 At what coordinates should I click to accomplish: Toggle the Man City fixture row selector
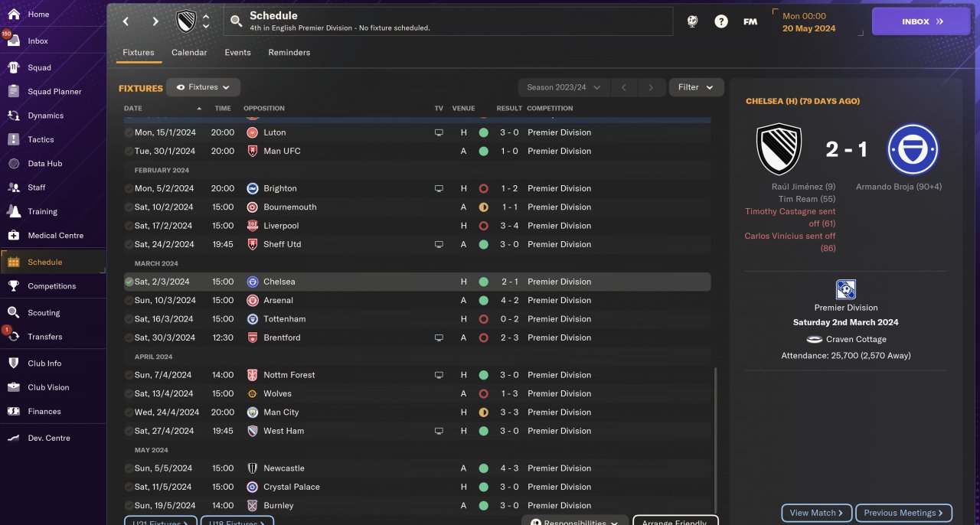coord(129,412)
